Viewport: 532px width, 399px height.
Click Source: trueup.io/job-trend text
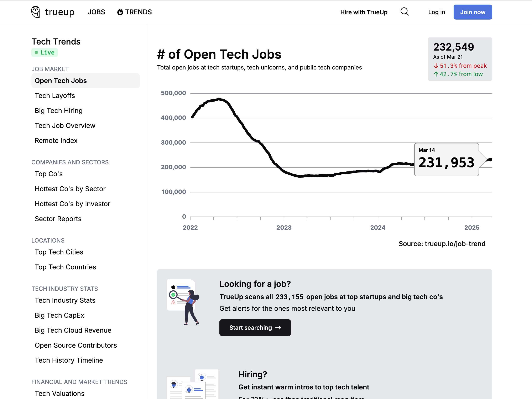(x=442, y=244)
